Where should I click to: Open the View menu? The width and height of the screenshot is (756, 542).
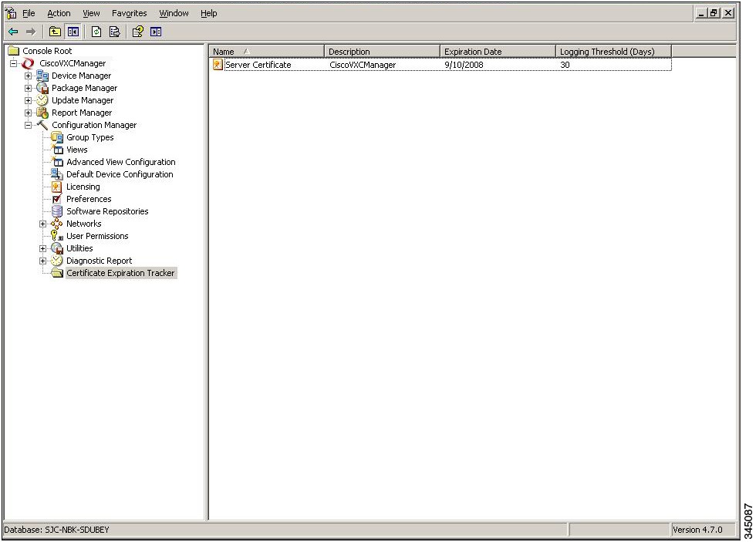91,13
